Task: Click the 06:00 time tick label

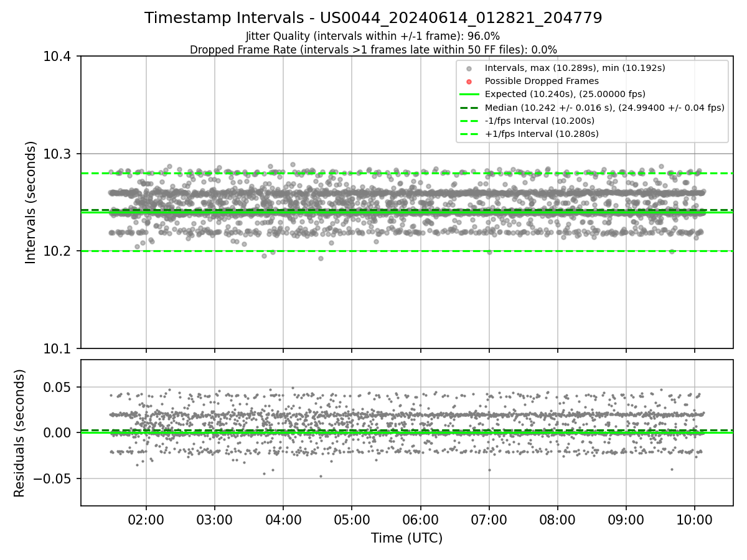Action: (420, 520)
